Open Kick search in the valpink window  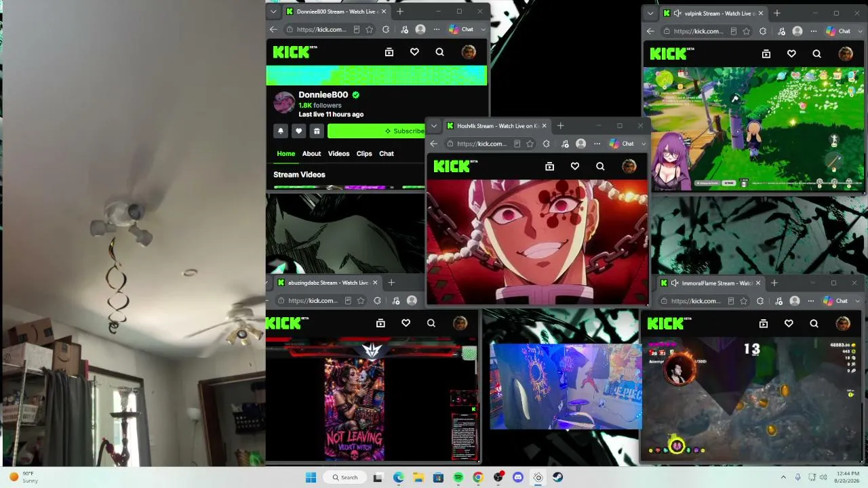click(x=816, y=54)
